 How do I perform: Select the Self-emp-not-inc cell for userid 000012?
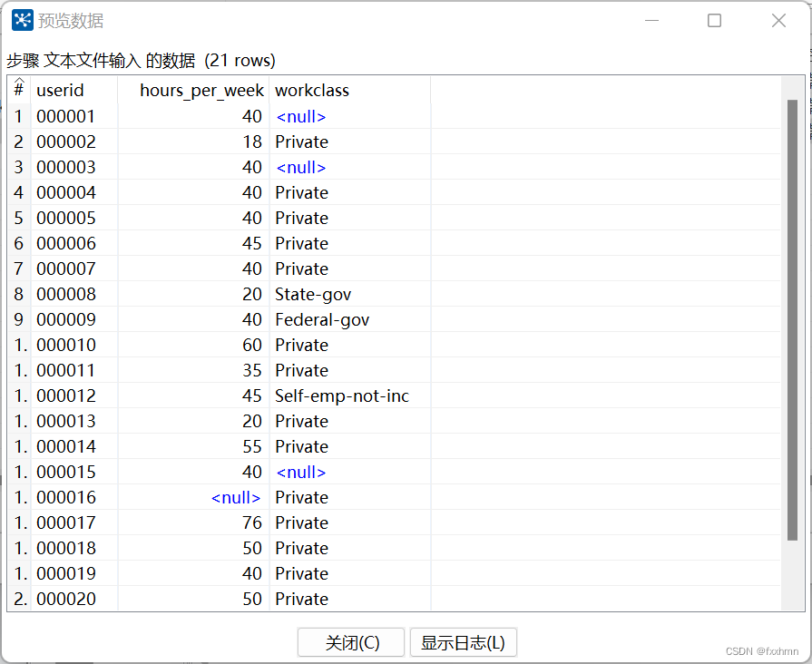click(x=341, y=395)
